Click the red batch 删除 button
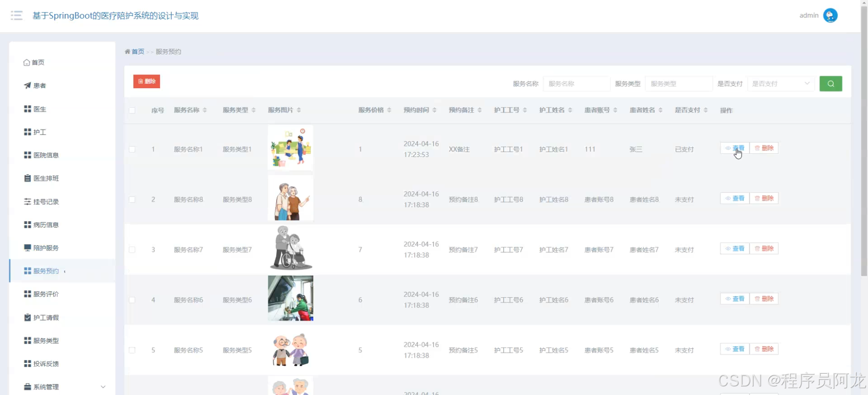The image size is (868, 395). coord(146,81)
